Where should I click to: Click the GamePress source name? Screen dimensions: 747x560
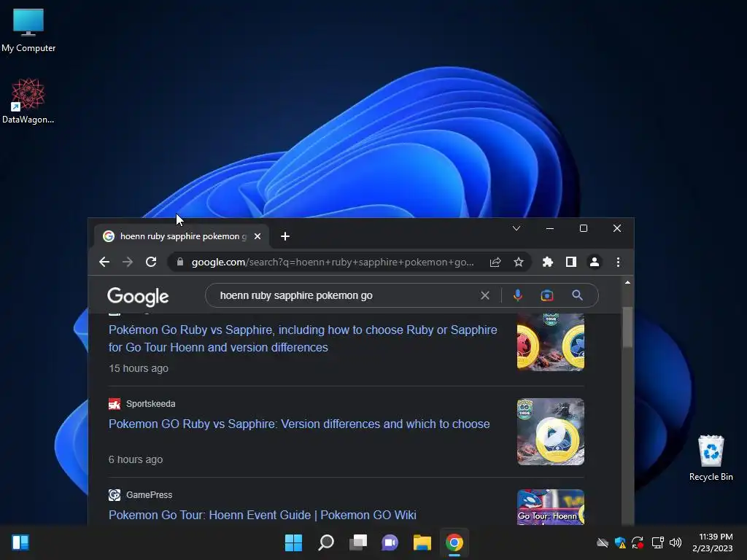(149, 495)
